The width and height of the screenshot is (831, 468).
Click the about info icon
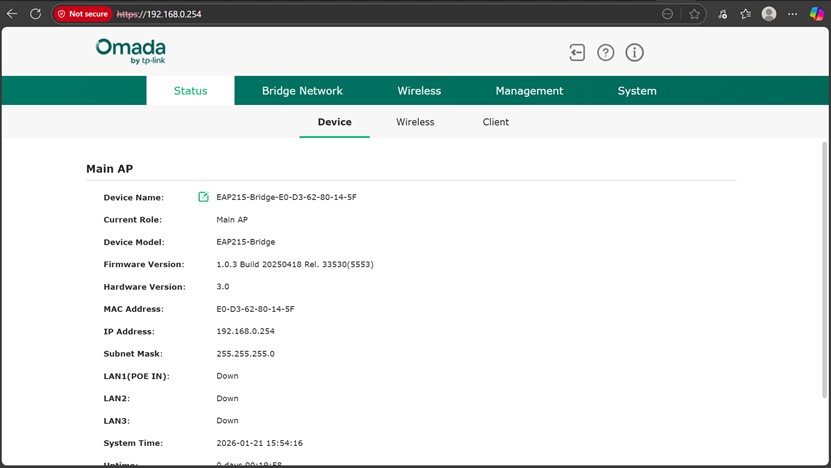click(x=634, y=53)
